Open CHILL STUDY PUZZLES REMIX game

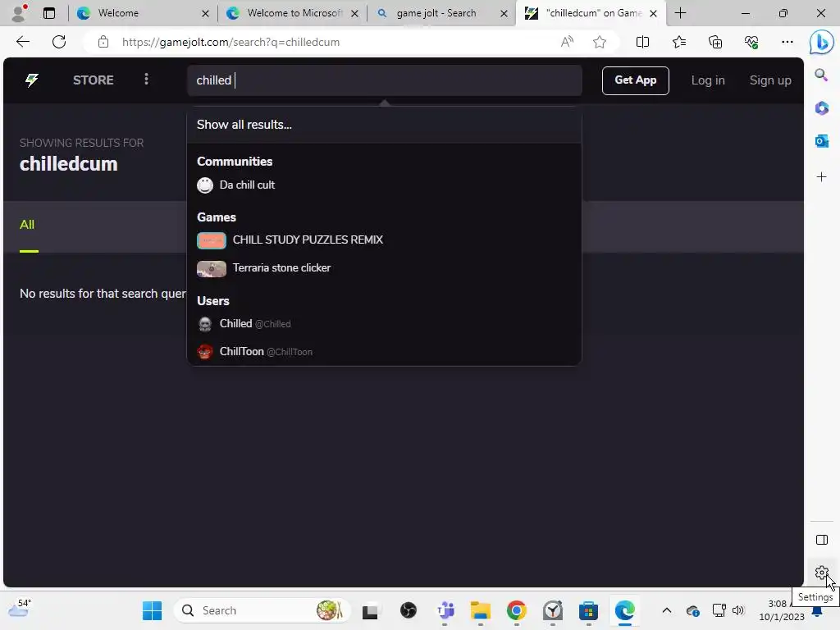pos(308,240)
